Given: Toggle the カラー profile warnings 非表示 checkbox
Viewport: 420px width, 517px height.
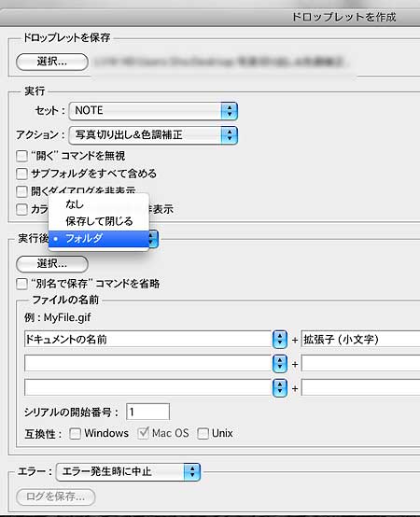Looking at the screenshot, I should coord(21,209).
